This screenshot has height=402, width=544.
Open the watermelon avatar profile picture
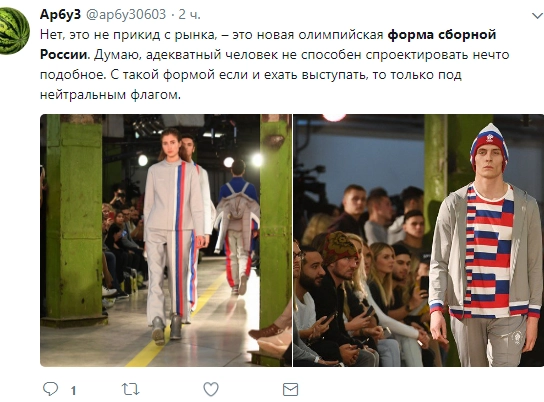click(x=14, y=31)
